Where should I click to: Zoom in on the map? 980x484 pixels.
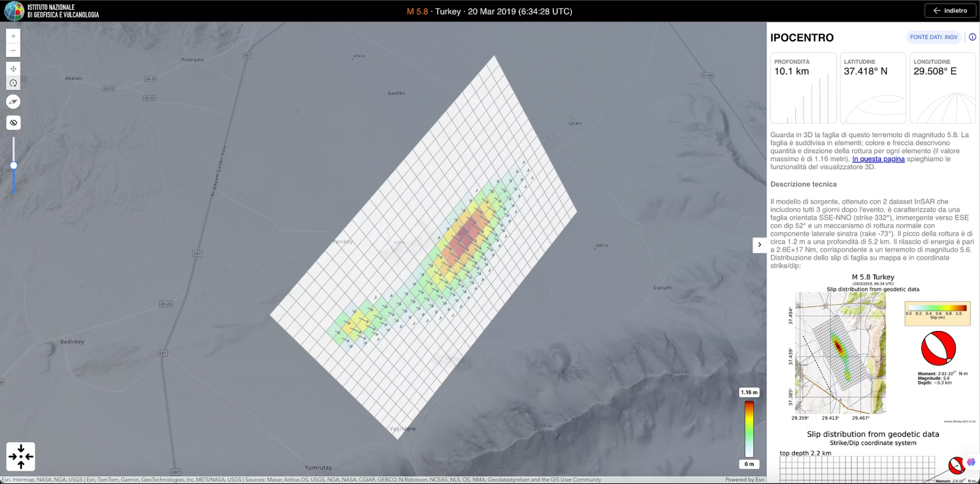[13, 36]
